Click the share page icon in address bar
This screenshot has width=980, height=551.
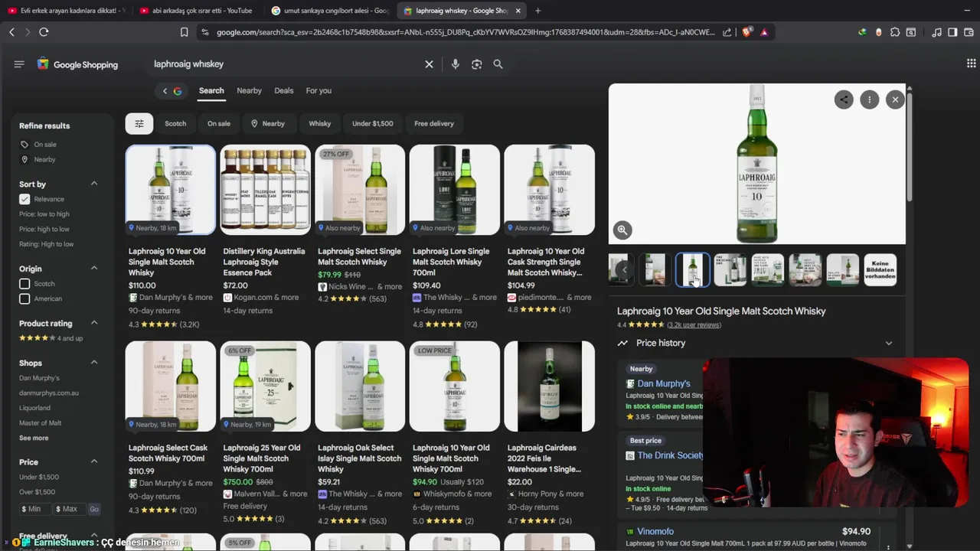[727, 32]
